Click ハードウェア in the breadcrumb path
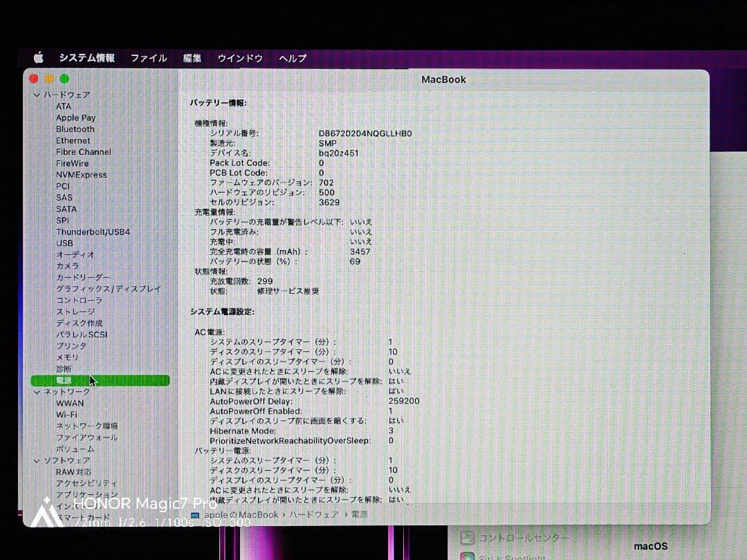This screenshot has width=747, height=560. click(313, 514)
